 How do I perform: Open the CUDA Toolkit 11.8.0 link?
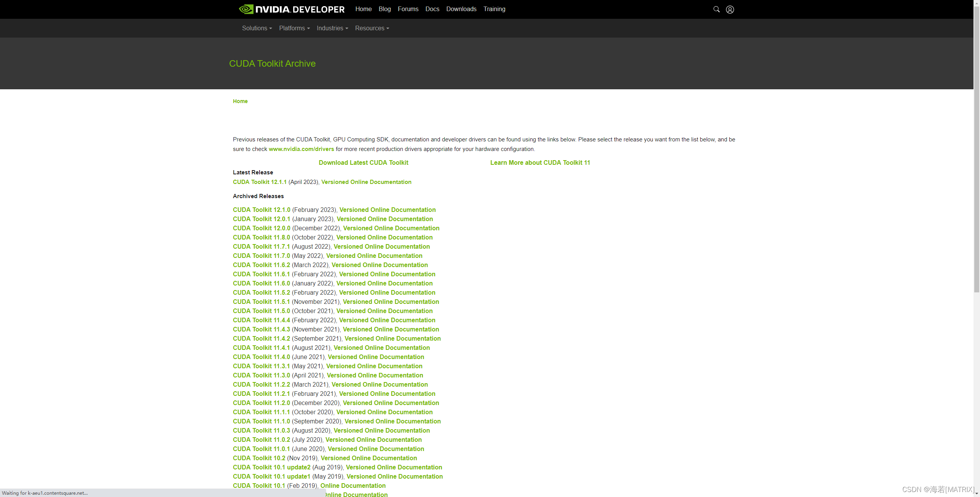261,237
